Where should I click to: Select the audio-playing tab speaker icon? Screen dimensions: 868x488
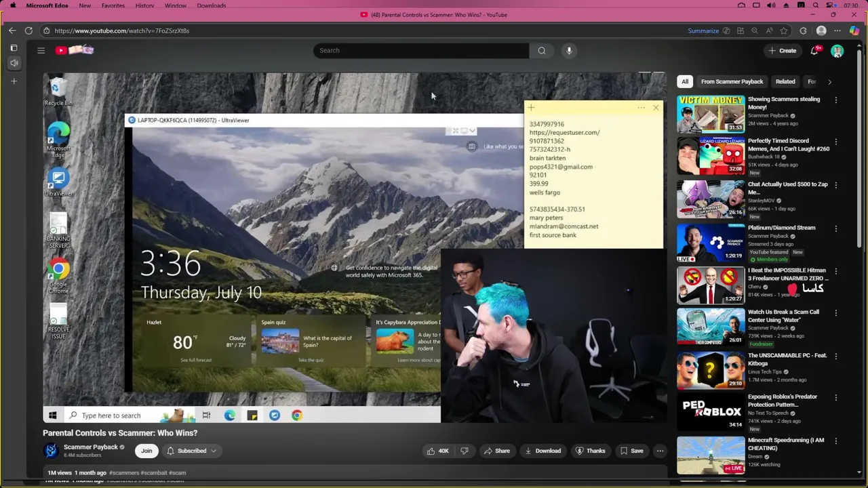[14, 63]
